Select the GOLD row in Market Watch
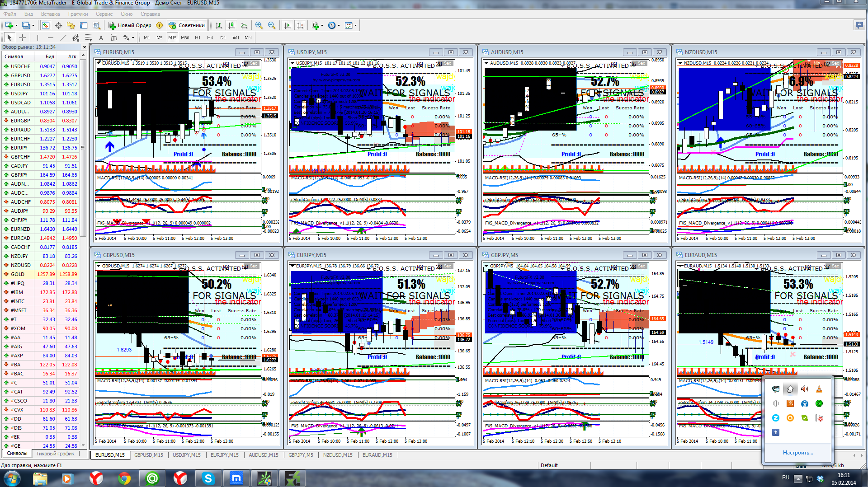 [x=41, y=274]
